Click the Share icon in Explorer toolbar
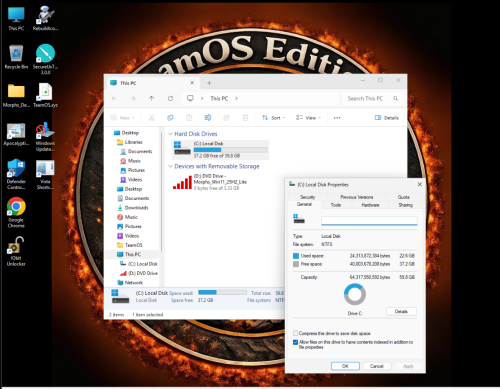The width and height of the screenshot is (500, 389). click(x=226, y=118)
